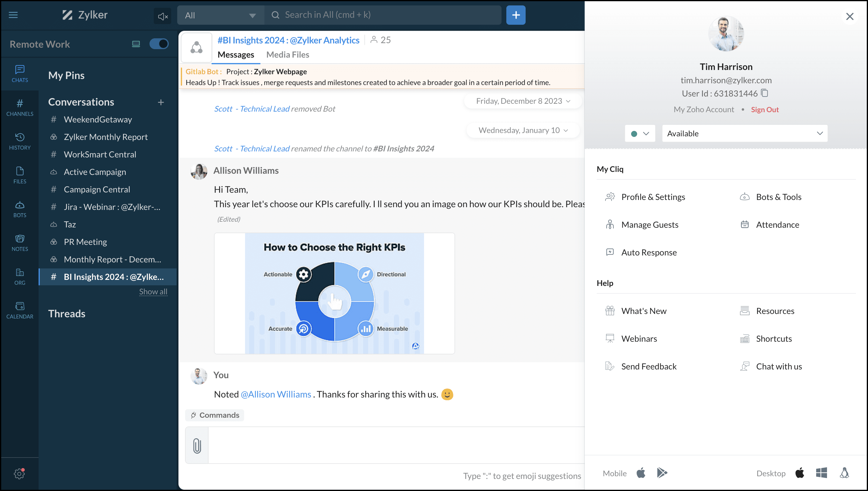Open Channels in the left sidebar
Image resolution: width=868 pixels, height=491 pixels.
[20, 108]
